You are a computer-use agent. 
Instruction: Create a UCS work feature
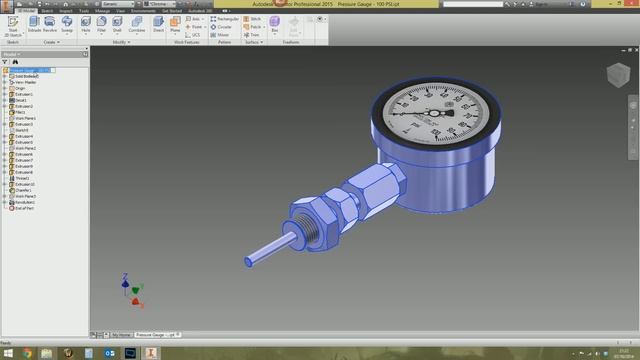193,35
